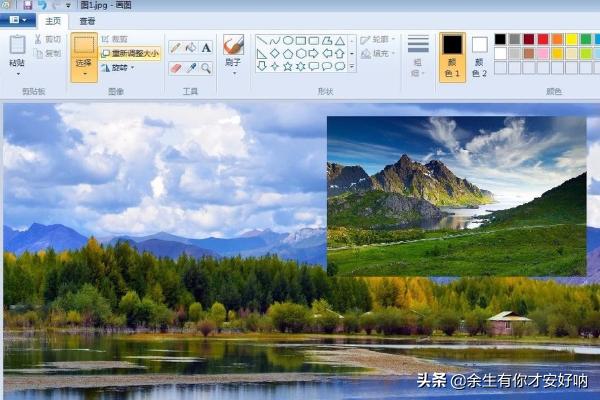Switch active color to 颜色 2
This screenshot has height=400, width=600.
(480, 56)
